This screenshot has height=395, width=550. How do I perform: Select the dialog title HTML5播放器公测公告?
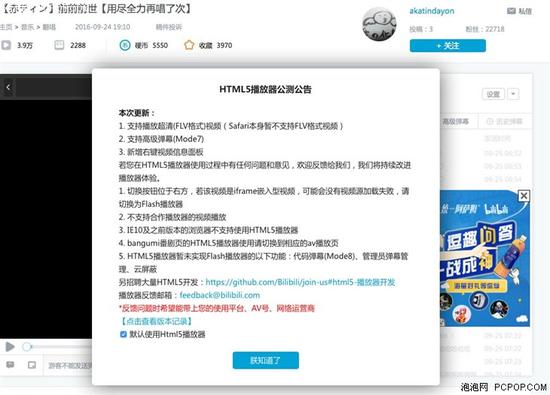pos(266,89)
